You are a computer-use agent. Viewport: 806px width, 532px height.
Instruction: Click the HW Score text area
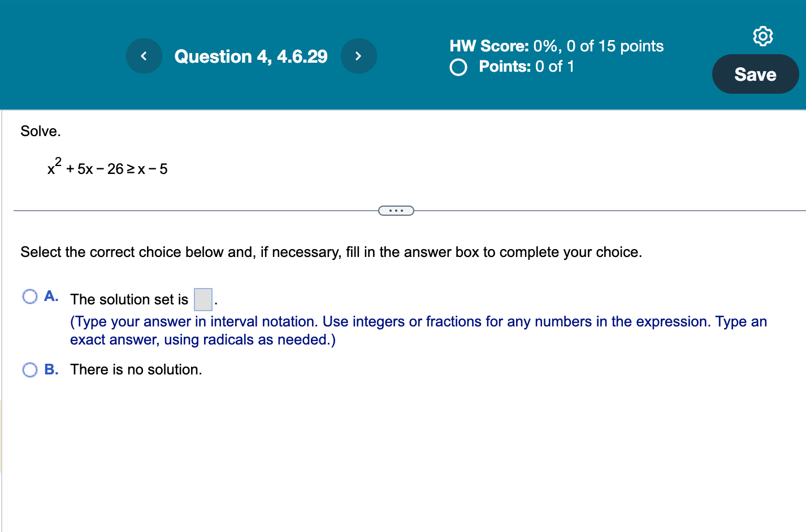[556, 46]
